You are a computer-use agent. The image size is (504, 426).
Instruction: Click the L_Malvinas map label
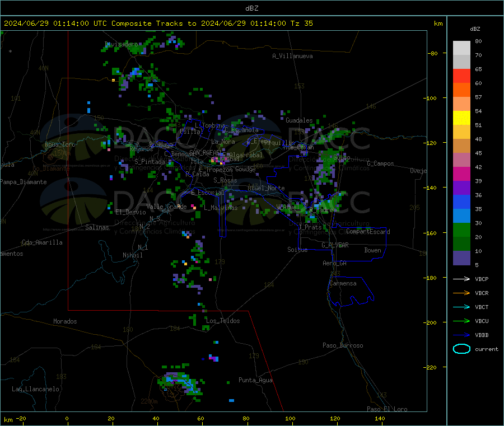click(221, 208)
